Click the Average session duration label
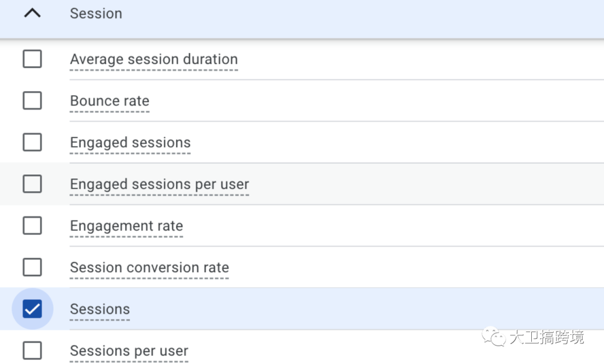 154,59
